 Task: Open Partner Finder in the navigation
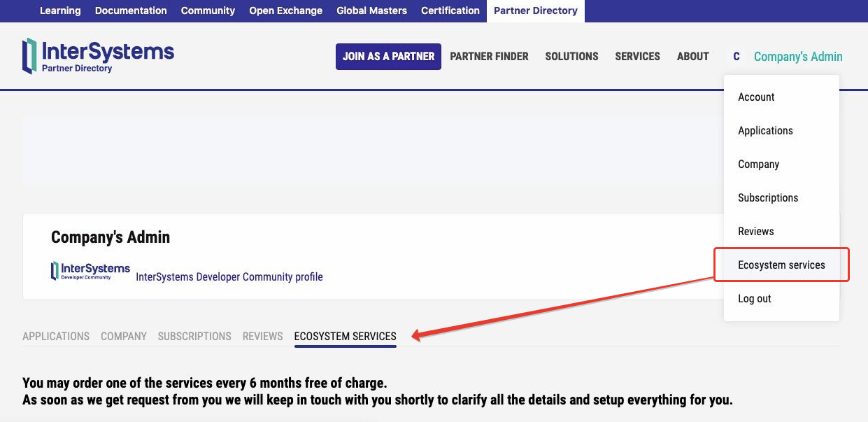(x=489, y=57)
